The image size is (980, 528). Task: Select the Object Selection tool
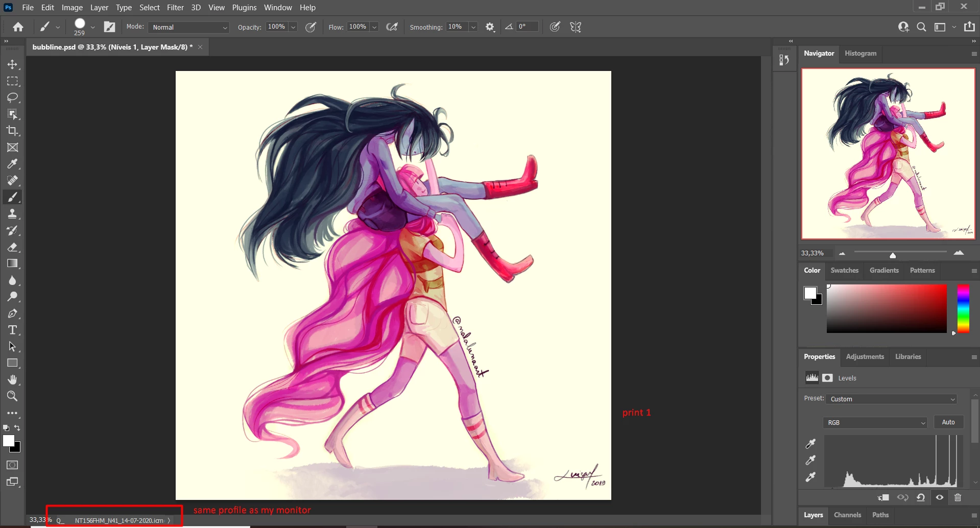pyautogui.click(x=13, y=114)
